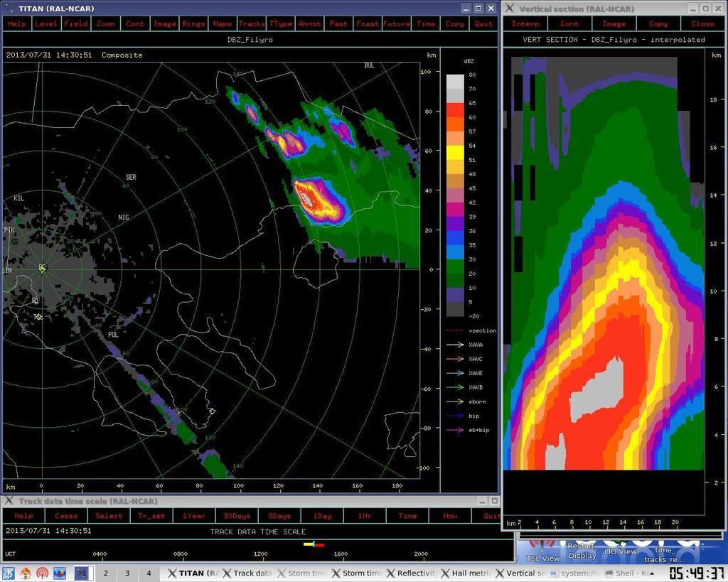Click Quit in the TITAN menu bar
The width and height of the screenshot is (728, 582).
(x=483, y=23)
